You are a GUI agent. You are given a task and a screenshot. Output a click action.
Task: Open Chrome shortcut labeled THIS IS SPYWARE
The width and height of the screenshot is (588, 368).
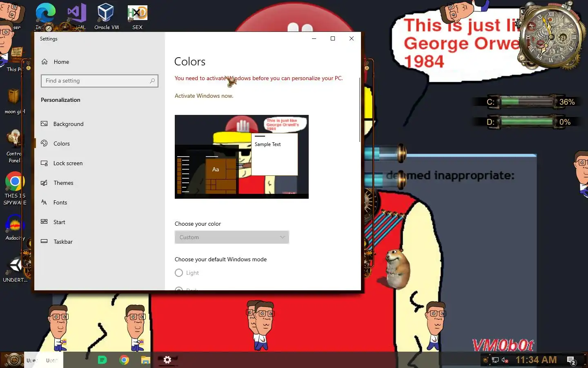(15, 188)
